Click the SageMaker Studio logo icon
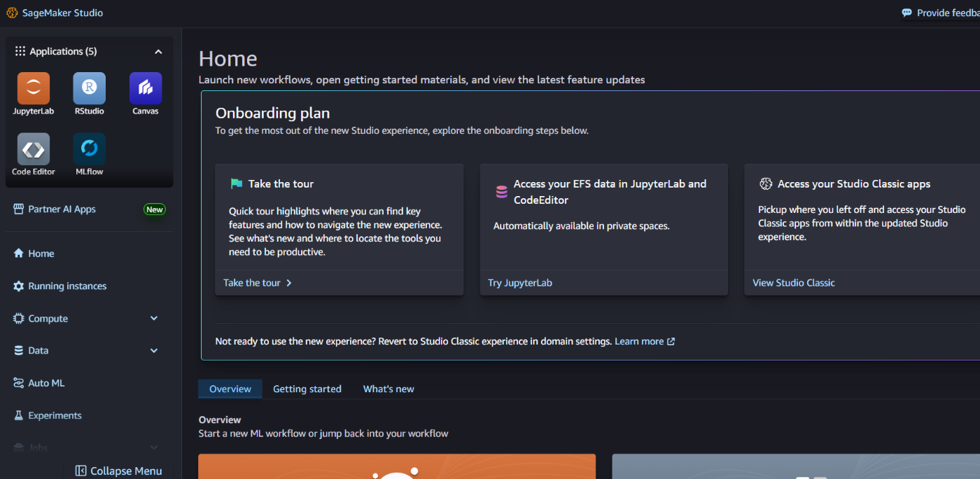This screenshot has height=479, width=980. (12, 13)
